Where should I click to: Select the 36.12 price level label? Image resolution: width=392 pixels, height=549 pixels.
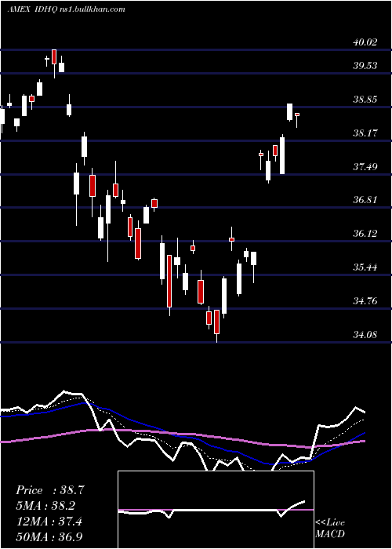(365, 234)
